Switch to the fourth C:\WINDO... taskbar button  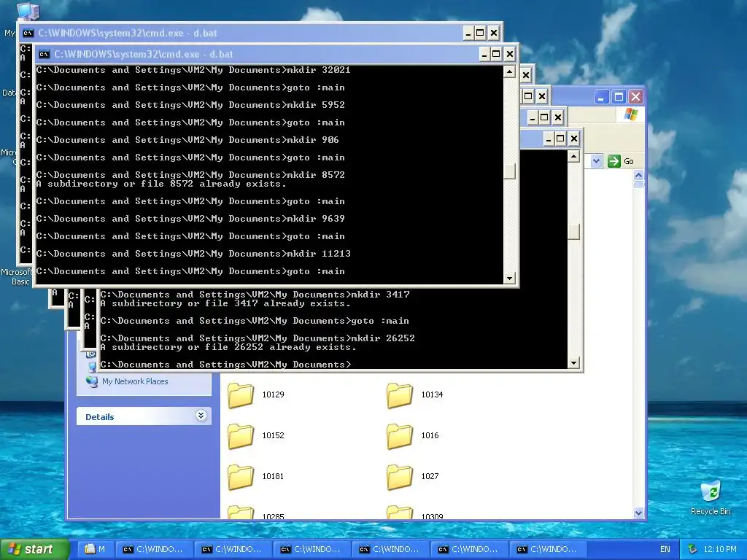click(x=391, y=549)
